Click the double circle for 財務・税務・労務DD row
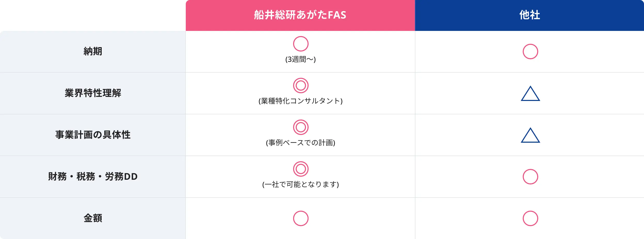This screenshot has height=239, width=644. [x=301, y=169]
